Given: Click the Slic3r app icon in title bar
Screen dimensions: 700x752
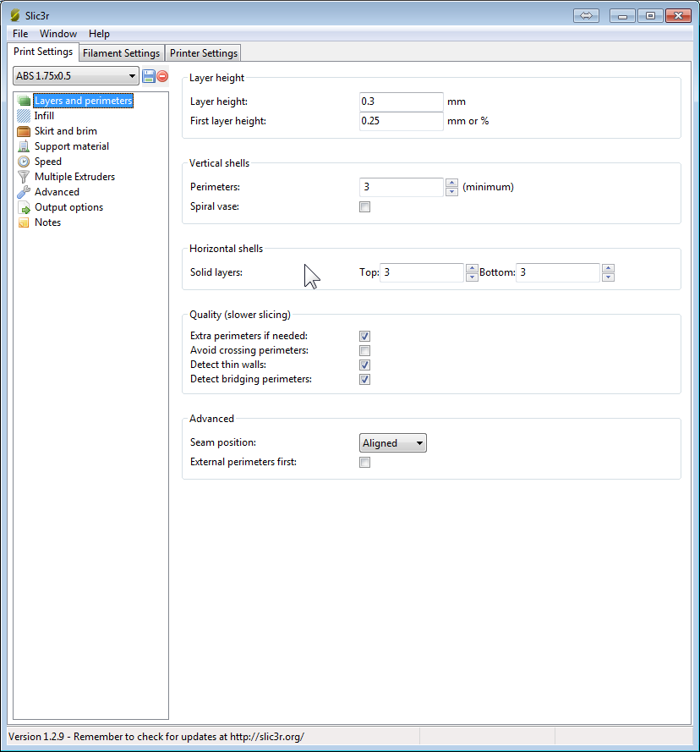Looking at the screenshot, I should click(x=15, y=15).
